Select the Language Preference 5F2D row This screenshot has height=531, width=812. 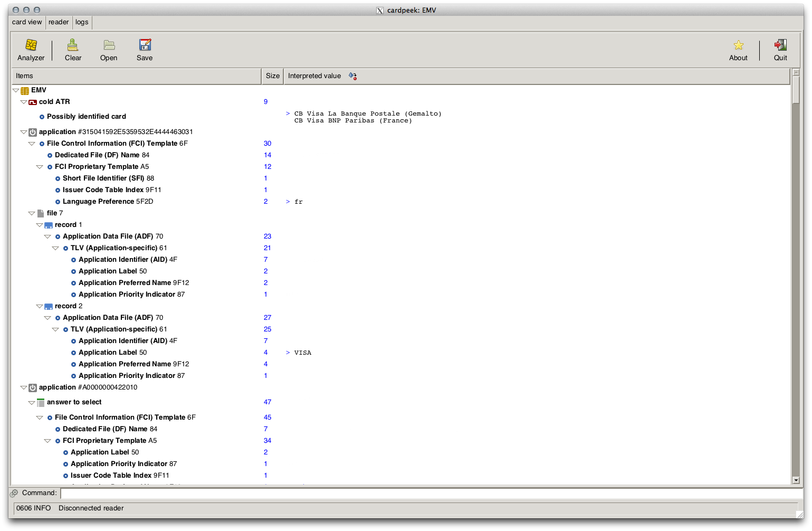(x=108, y=202)
